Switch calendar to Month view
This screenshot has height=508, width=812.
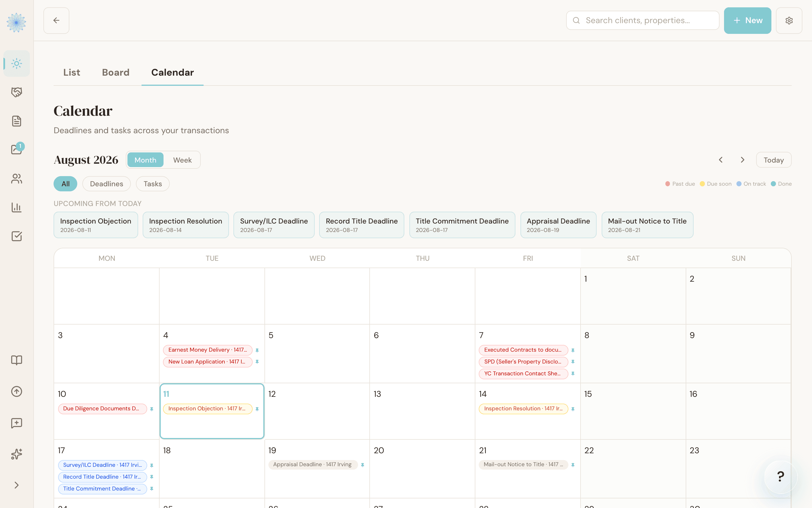(145, 160)
